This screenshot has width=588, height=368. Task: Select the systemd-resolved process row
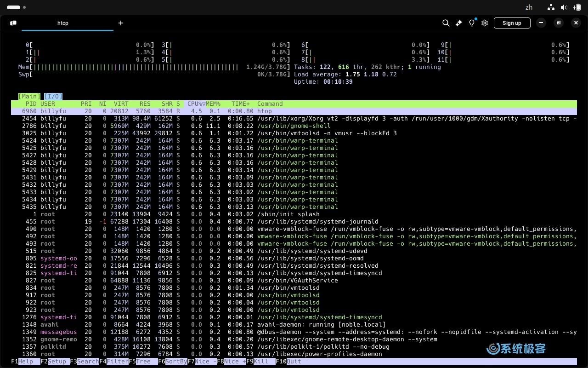294,266
